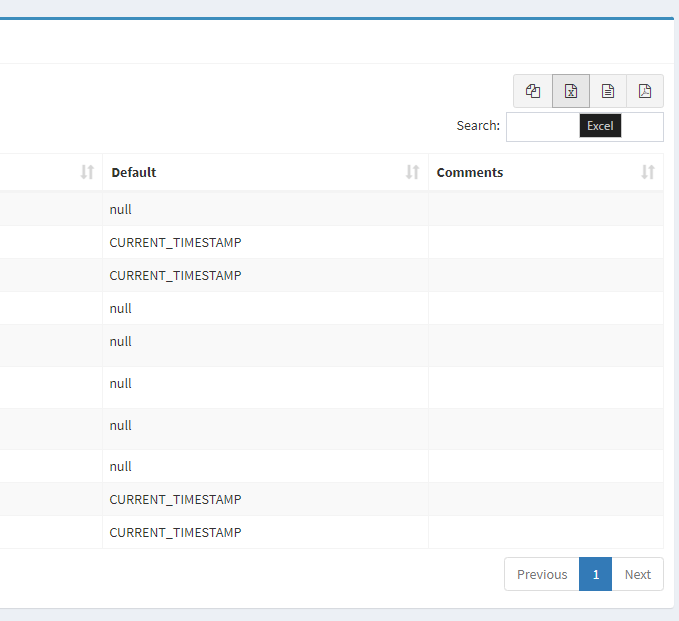This screenshot has height=621, width=679.
Task: Click the Comments column header text
Action: point(470,172)
